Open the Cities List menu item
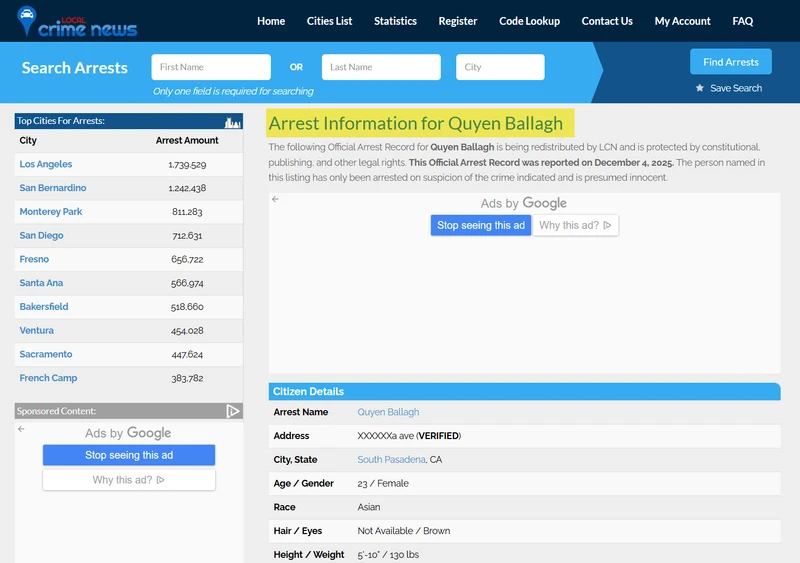This screenshot has width=800, height=563. tap(329, 21)
